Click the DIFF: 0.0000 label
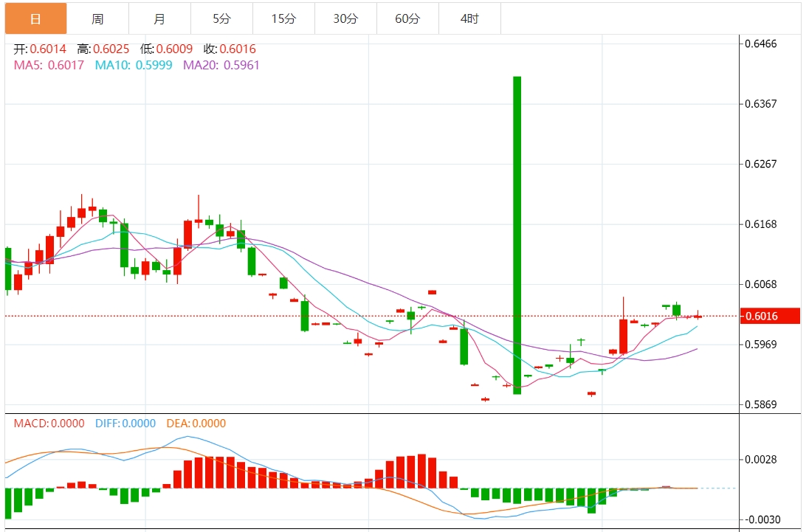This screenshot has width=809, height=532. pyautogui.click(x=125, y=424)
